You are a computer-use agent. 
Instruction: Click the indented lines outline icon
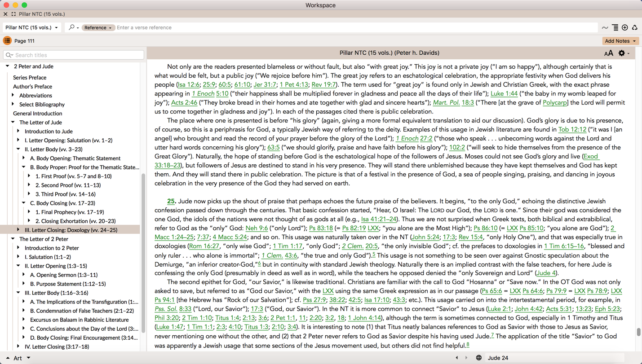point(615,28)
